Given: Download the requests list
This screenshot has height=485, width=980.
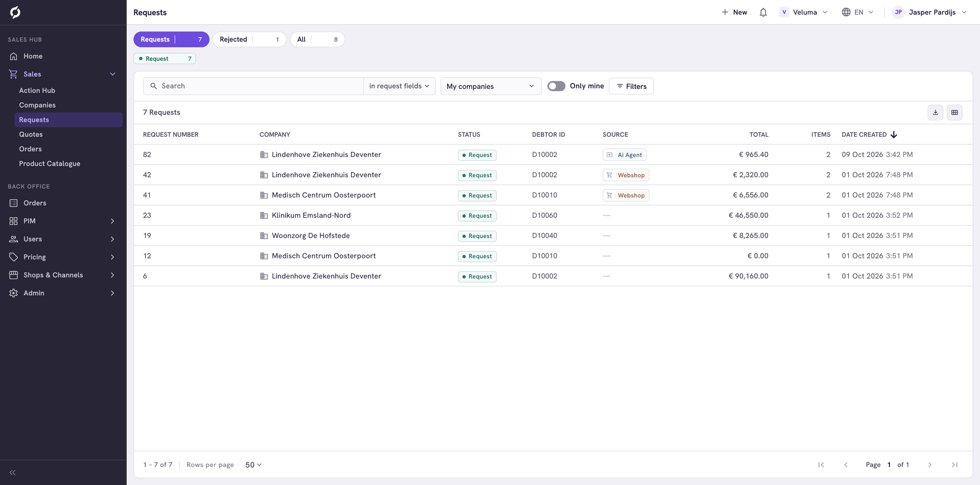Looking at the screenshot, I should 936,113.
